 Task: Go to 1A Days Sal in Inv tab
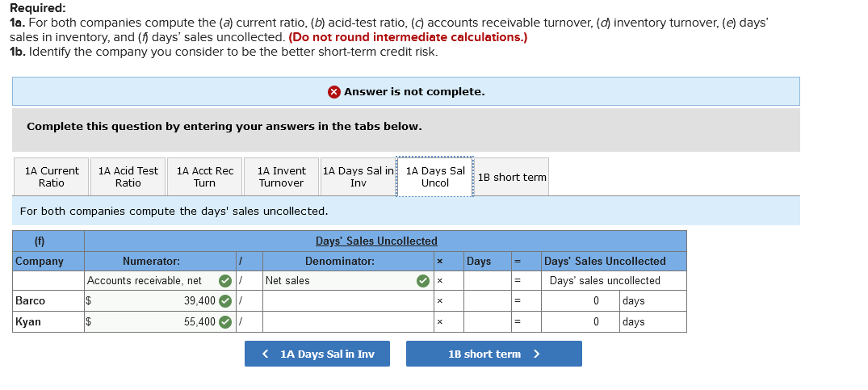pos(359,177)
